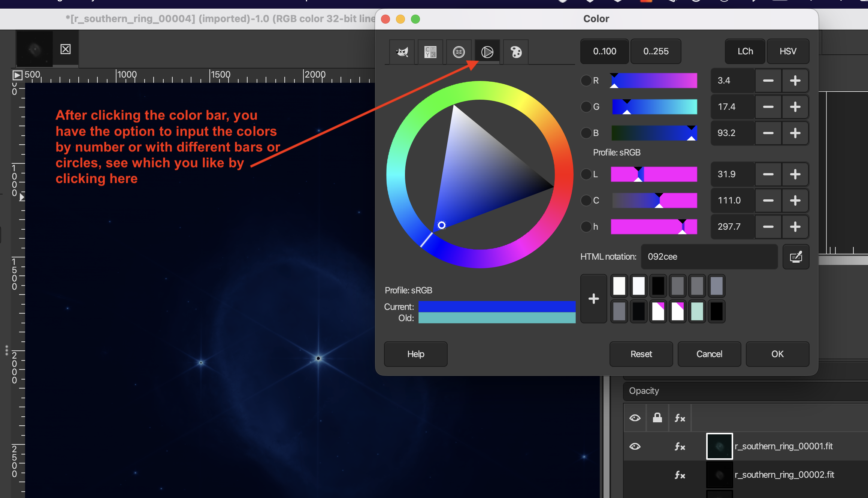Image resolution: width=868 pixels, height=498 pixels.
Task: Click the fx icon on r_southern_ring_00002.fit
Action: 680,475
